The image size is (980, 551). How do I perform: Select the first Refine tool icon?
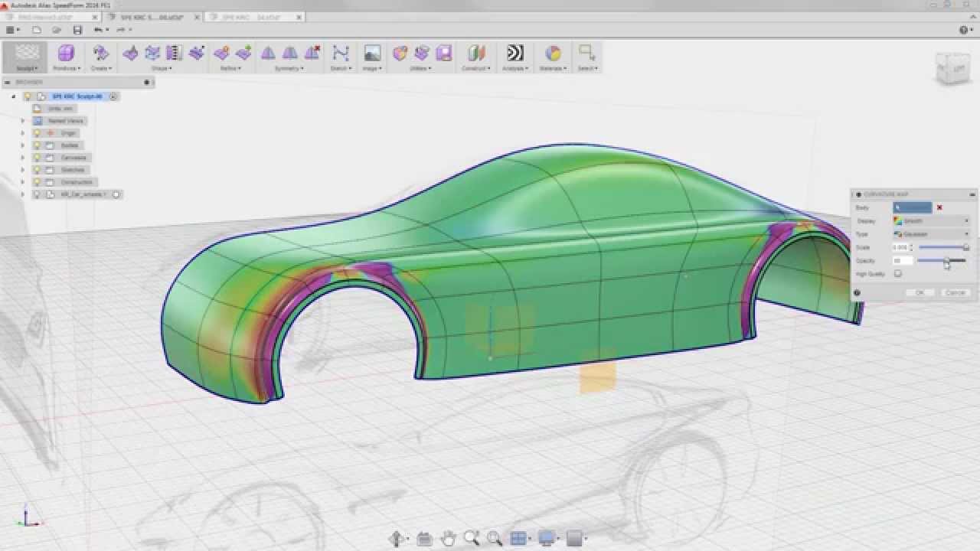tap(222, 53)
